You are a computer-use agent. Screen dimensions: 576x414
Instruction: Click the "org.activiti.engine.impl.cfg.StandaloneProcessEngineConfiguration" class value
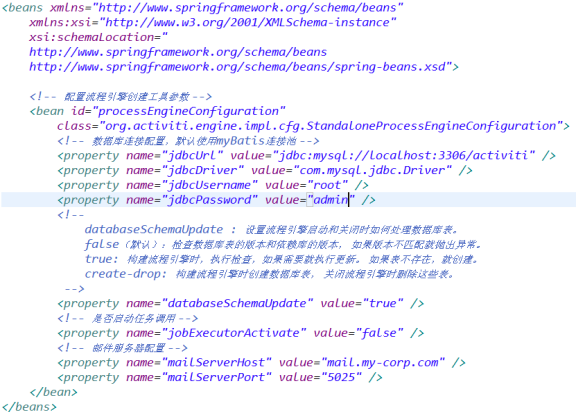coord(331,126)
